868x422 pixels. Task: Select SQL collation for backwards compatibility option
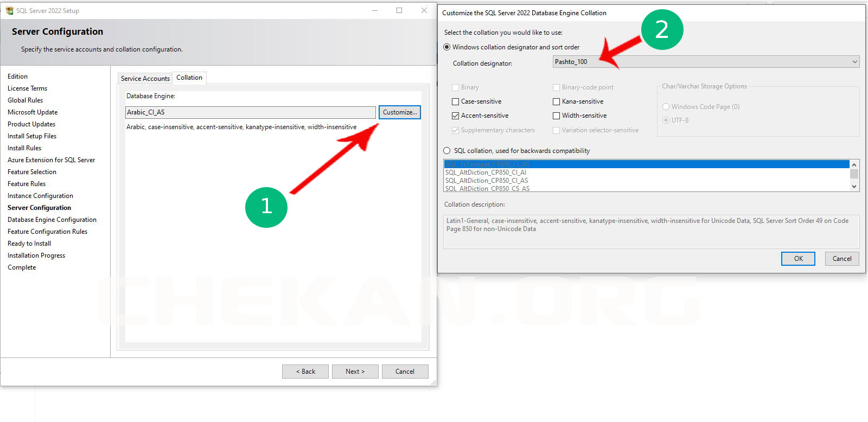click(x=447, y=151)
